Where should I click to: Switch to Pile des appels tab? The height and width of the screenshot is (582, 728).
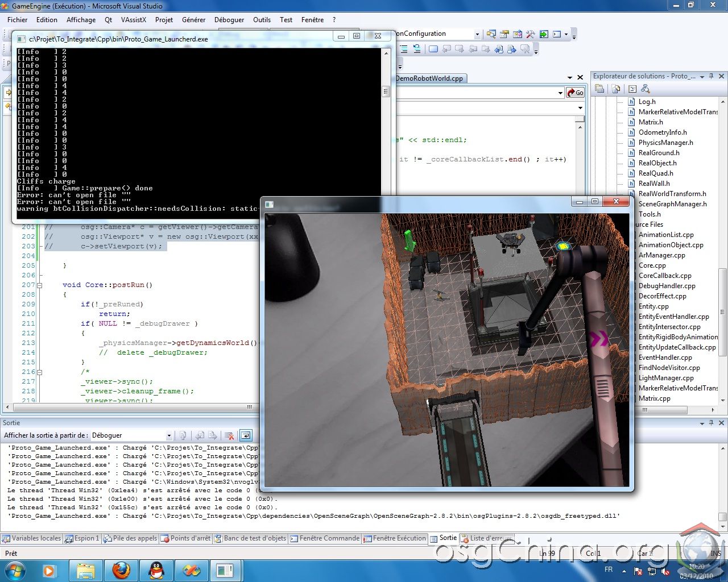point(130,538)
